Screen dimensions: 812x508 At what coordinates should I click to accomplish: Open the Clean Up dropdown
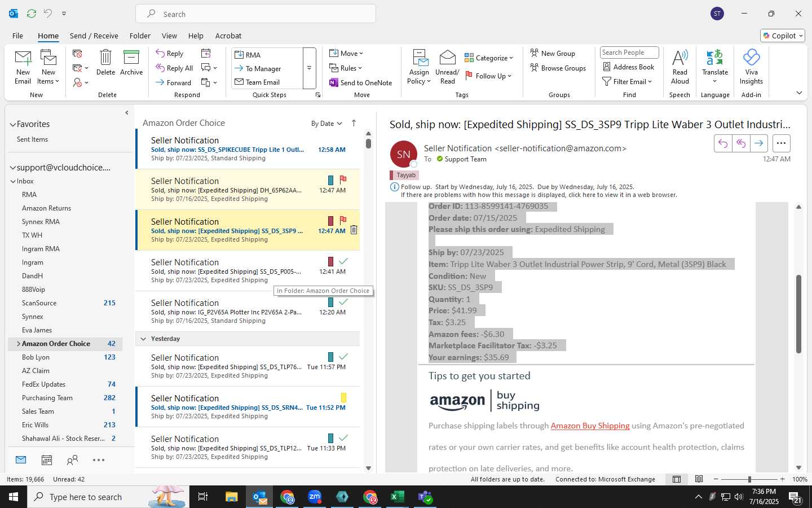(81, 68)
